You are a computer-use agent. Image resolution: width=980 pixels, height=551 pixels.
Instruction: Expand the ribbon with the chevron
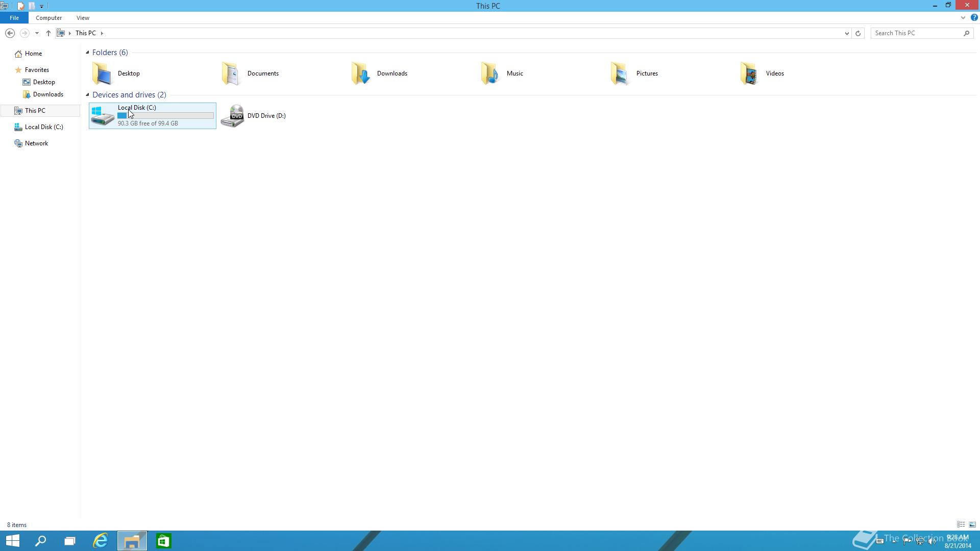(963, 17)
